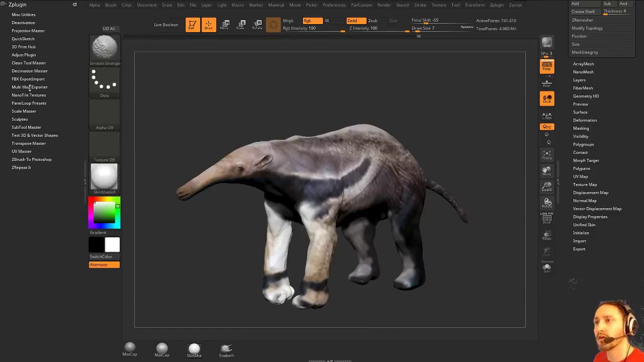Toggle the Zsub sculpt mode
The image size is (644, 362).
pos(373,21)
